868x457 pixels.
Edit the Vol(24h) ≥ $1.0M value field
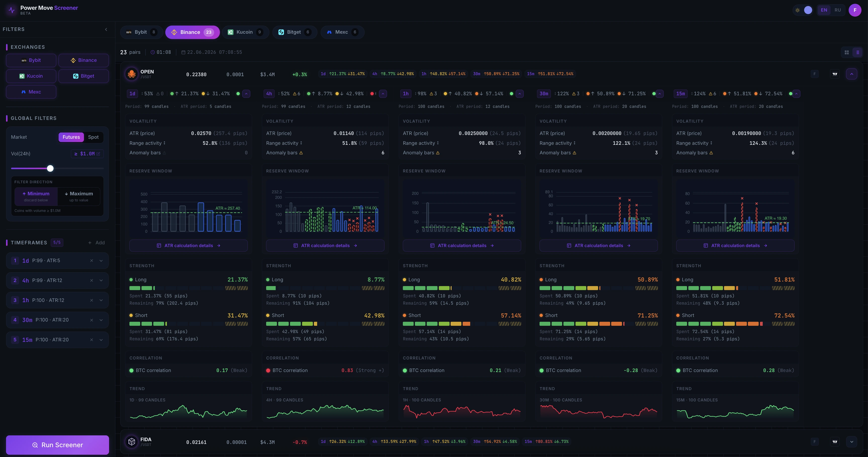pyautogui.click(x=87, y=154)
